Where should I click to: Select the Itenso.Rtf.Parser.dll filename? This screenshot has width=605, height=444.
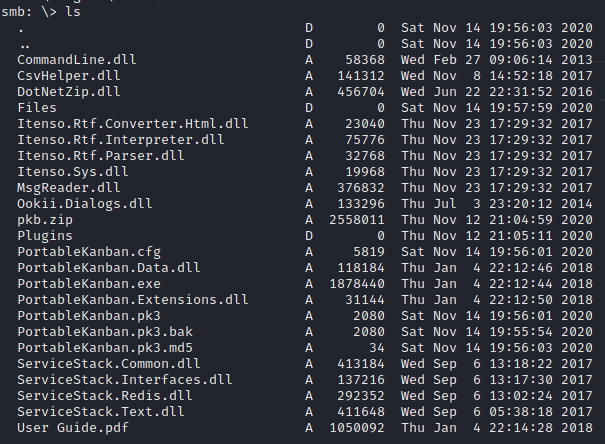[x=101, y=155]
